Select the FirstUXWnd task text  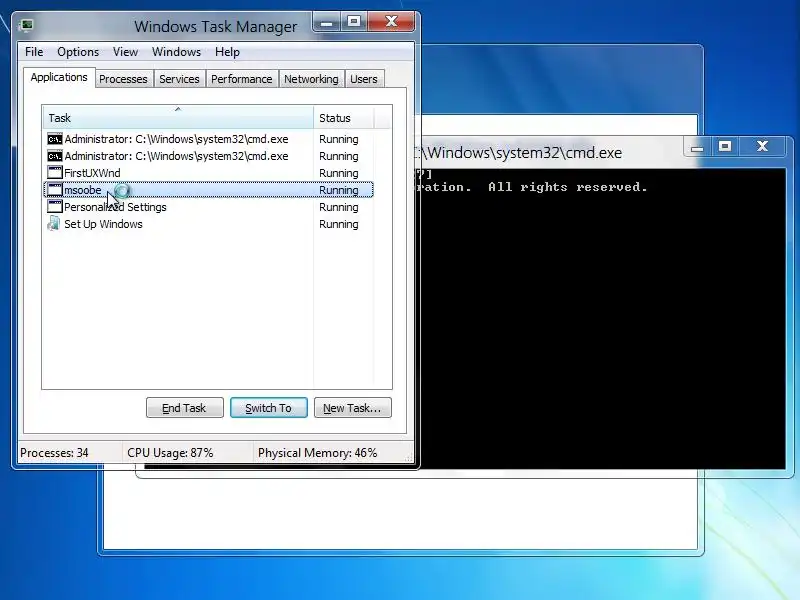pyautogui.click(x=92, y=173)
